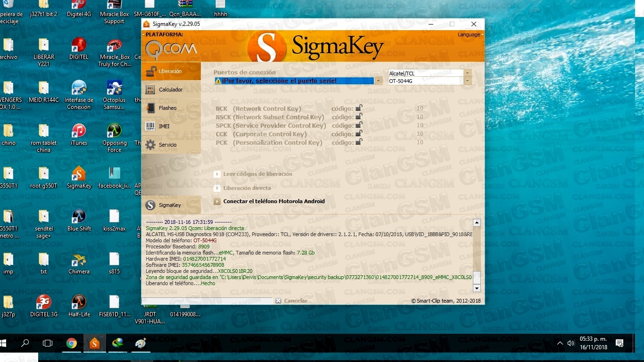Viewport: 644px width, 362px height.
Task: Select the facebook_li desktop icon
Action: coord(115,178)
